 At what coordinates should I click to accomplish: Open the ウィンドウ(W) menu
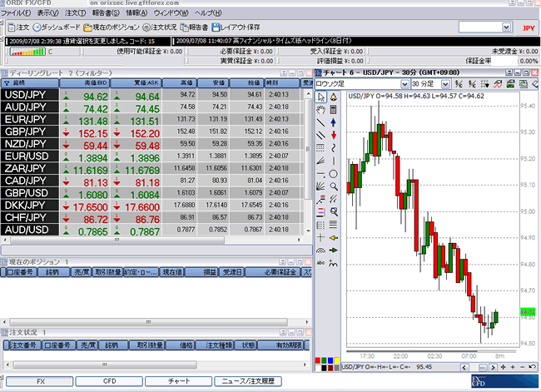pos(171,13)
